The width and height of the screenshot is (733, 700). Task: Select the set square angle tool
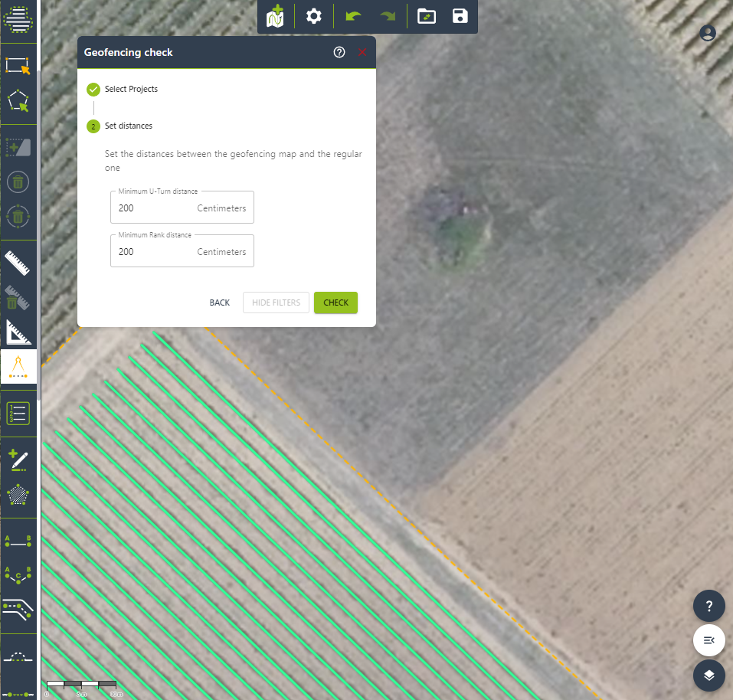pos(18,332)
